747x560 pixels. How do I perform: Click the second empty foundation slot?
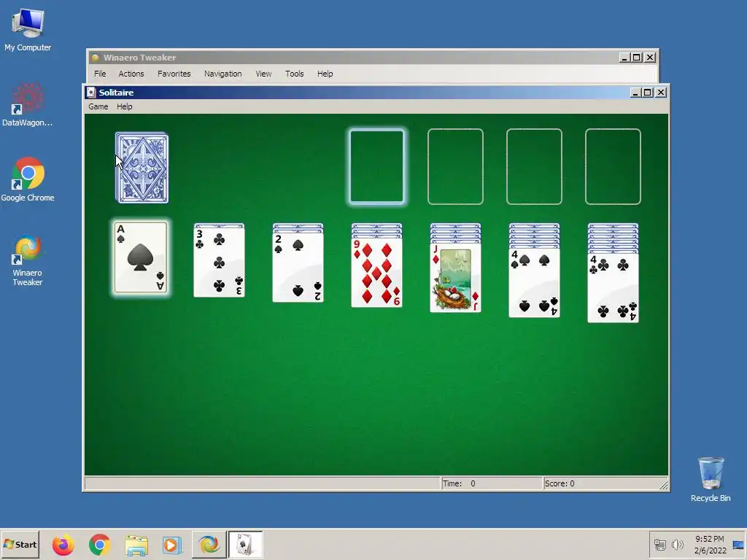pos(455,167)
